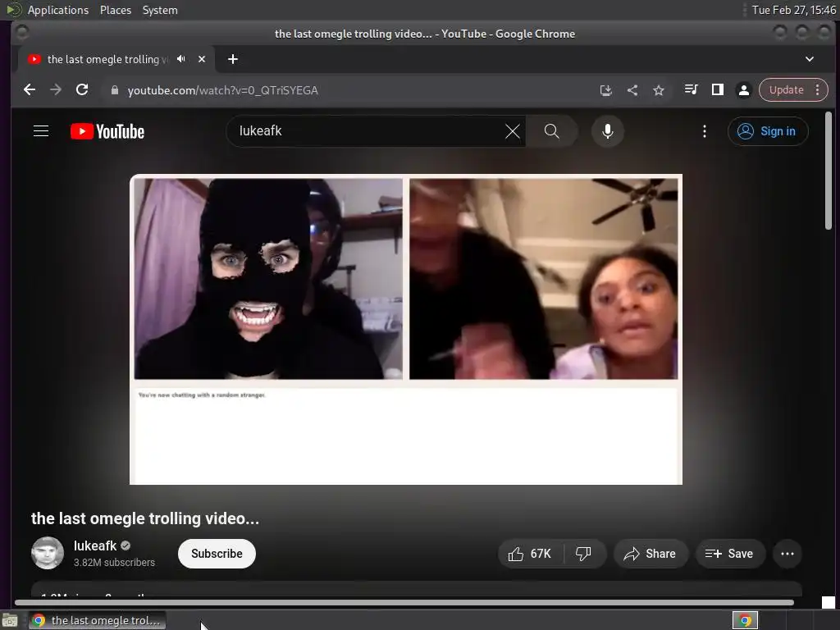This screenshot has width=840, height=630.
Task: Toggle Chrome side panel icon
Action: (717, 90)
